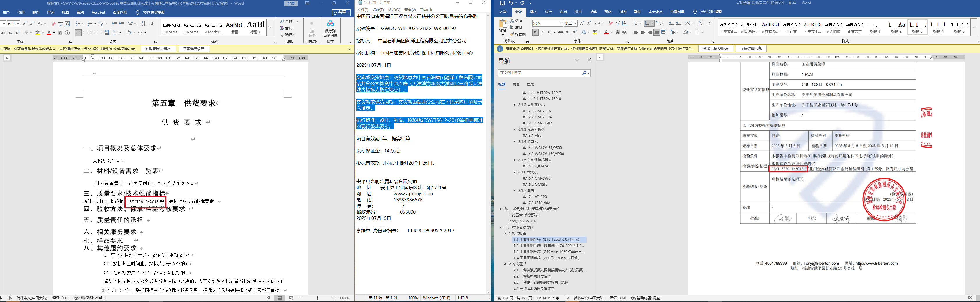This screenshot has width=980, height=302.
Task: Click Save to Baidu Netdisk in left Word
Action: [x=330, y=29]
